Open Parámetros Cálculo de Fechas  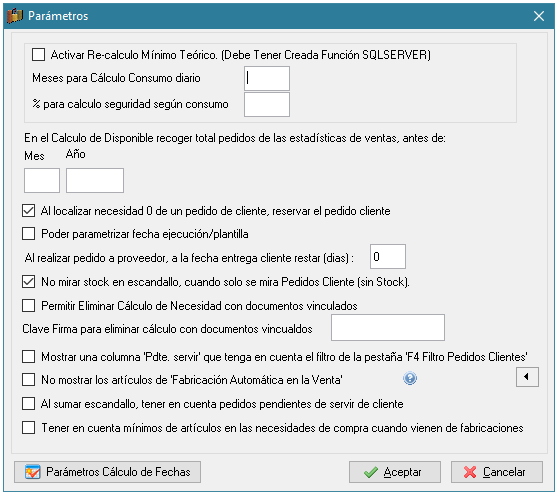coord(107,472)
